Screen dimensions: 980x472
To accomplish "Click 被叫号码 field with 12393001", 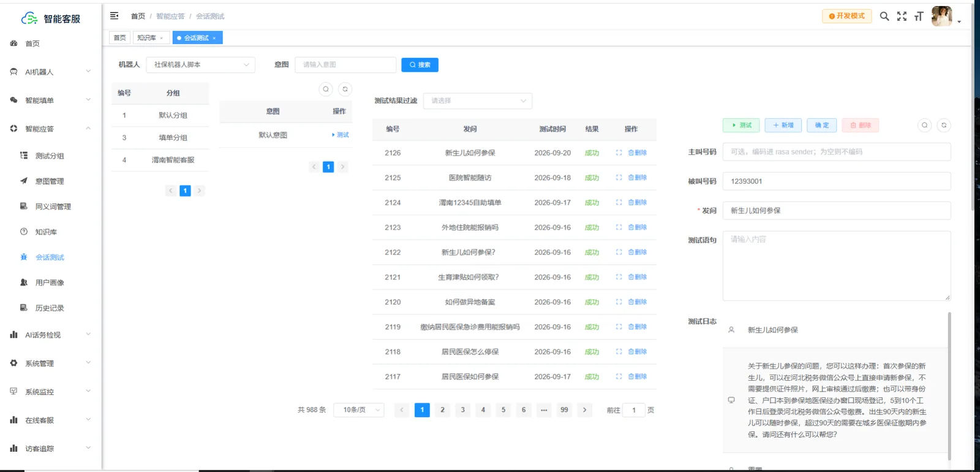I will [x=837, y=181].
